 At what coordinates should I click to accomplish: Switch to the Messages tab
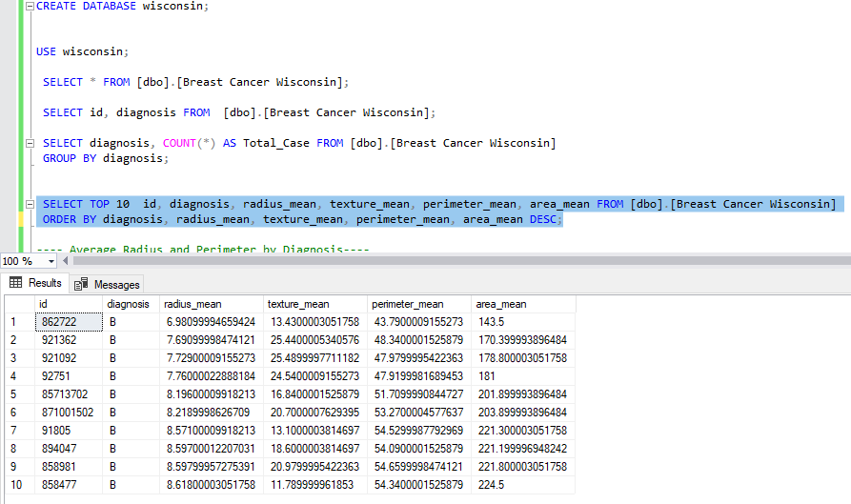(107, 284)
